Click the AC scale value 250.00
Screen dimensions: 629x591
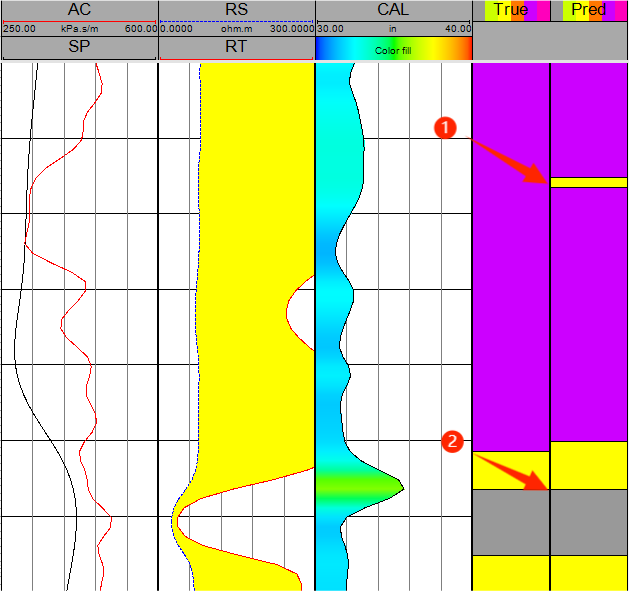tap(18, 28)
